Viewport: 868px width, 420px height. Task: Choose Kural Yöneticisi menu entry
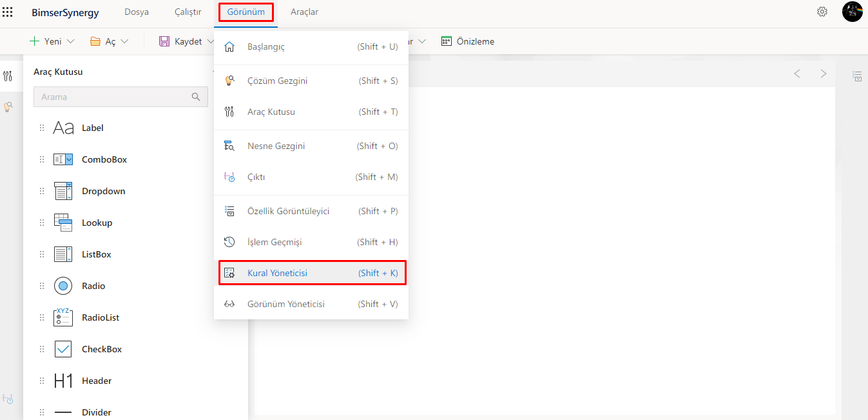pos(311,273)
